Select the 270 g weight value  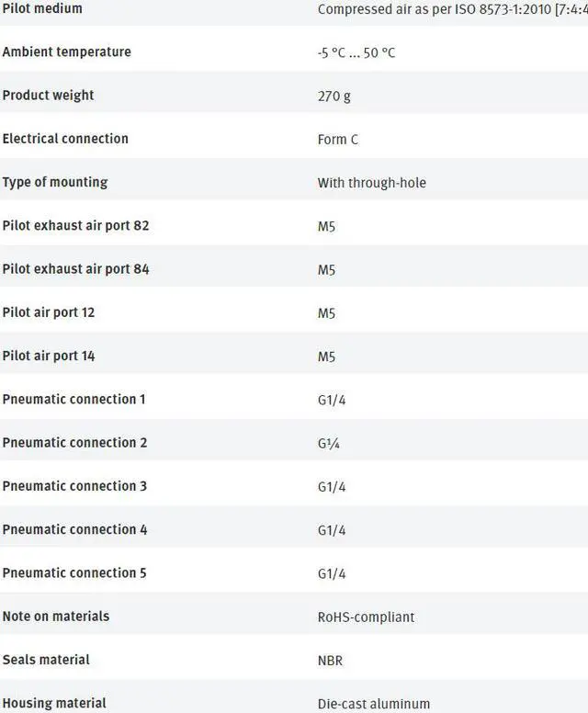pos(334,96)
